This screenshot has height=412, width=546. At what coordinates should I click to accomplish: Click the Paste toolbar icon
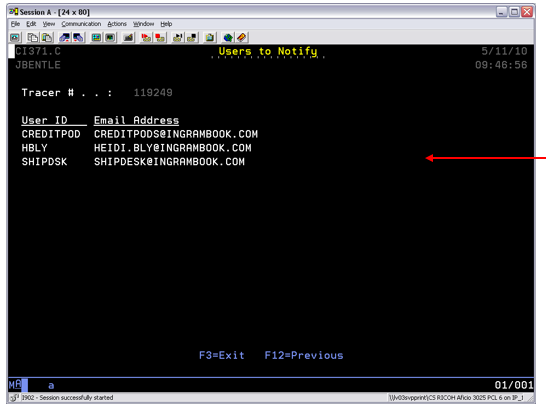(x=47, y=37)
